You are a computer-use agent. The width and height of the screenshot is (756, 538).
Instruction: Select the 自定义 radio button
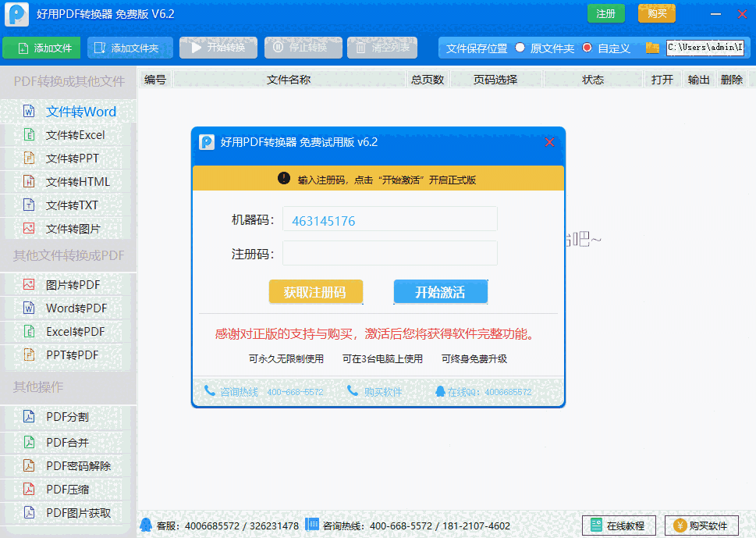587,48
